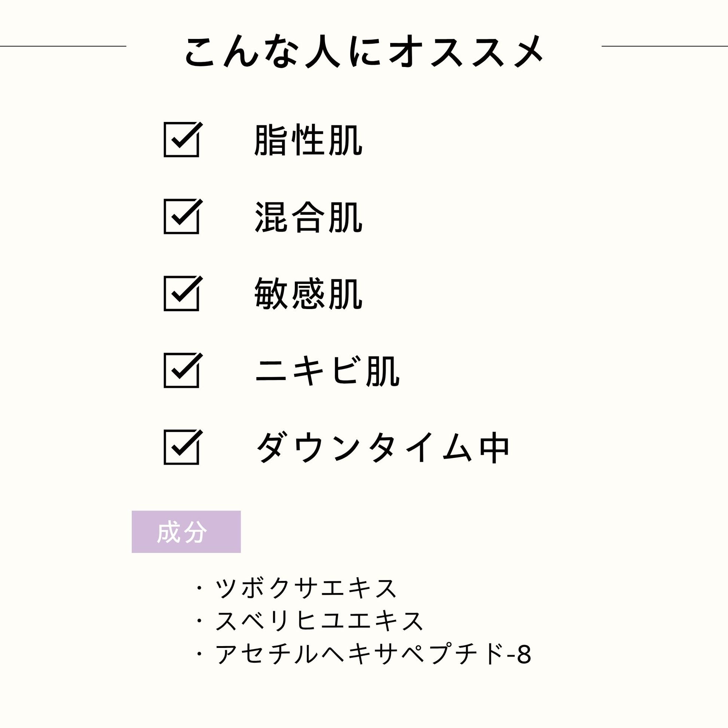The height and width of the screenshot is (728, 728).
Task: Toggle the 脂性肌 checkbox
Action: (x=181, y=140)
